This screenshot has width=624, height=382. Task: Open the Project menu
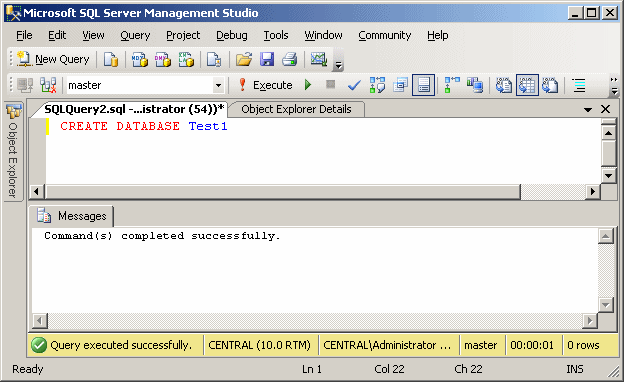click(183, 35)
